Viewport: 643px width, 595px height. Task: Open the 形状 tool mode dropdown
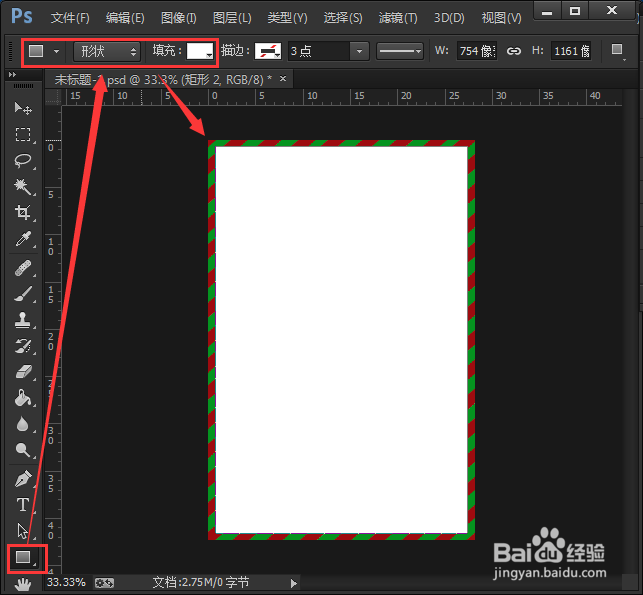[107, 52]
